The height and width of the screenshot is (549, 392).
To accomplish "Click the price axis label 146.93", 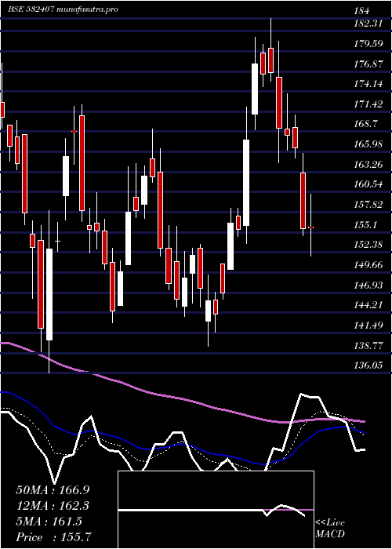I will pyautogui.click(x=368, y=285).
